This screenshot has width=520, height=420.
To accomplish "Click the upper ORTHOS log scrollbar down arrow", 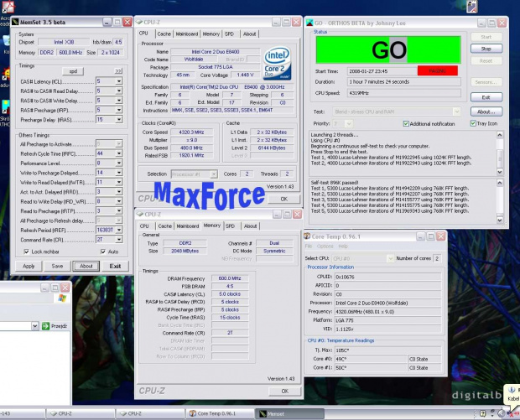I will click(x=500, y=172).
